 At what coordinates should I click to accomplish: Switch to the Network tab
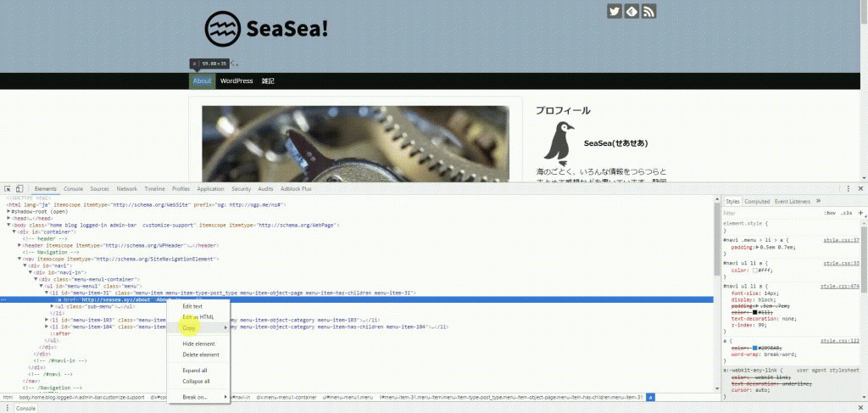pos(126,189)
